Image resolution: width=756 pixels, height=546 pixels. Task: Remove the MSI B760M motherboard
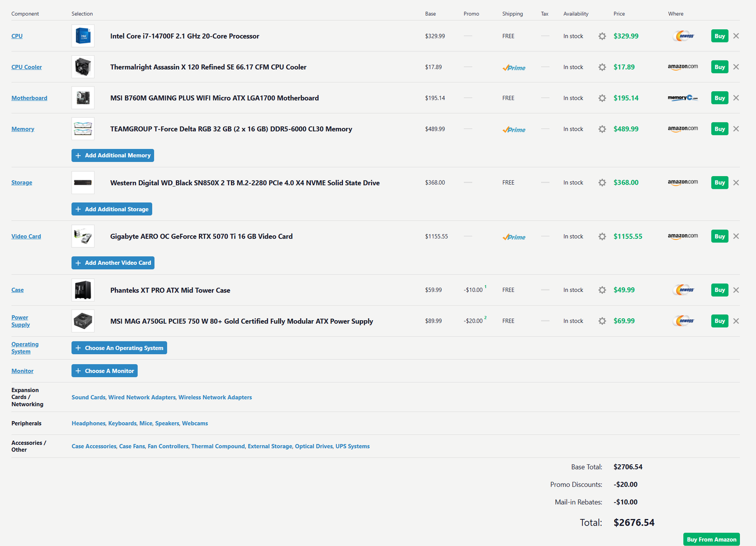736,98
